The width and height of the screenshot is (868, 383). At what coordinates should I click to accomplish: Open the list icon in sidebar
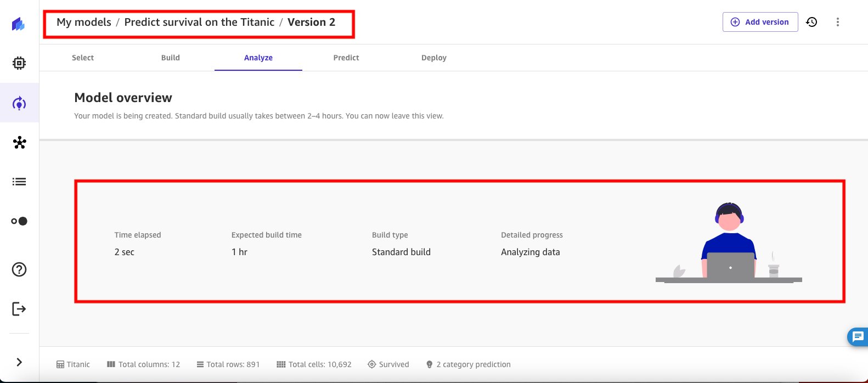point(19,182)
